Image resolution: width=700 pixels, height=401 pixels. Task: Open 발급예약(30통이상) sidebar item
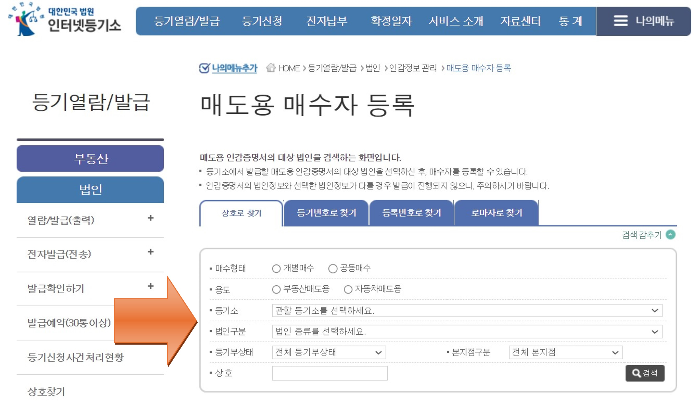coord(69,322)
